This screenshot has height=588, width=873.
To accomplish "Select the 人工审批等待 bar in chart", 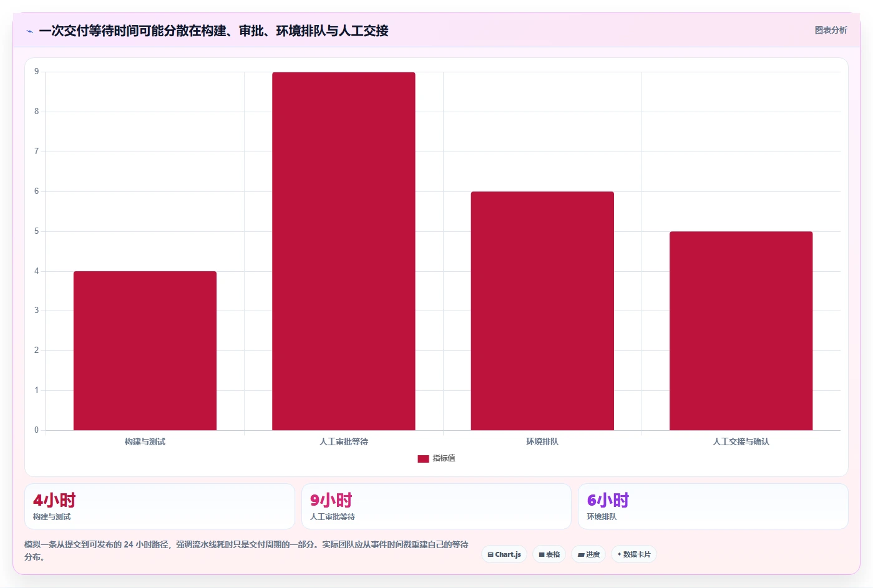I will tap(344, 251).
